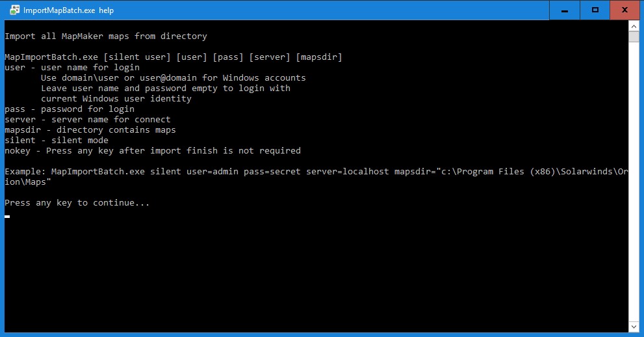Click the 'Import all MapMaker maps from directory' line
The image size is (644, 337).
(x=105, y=36)
